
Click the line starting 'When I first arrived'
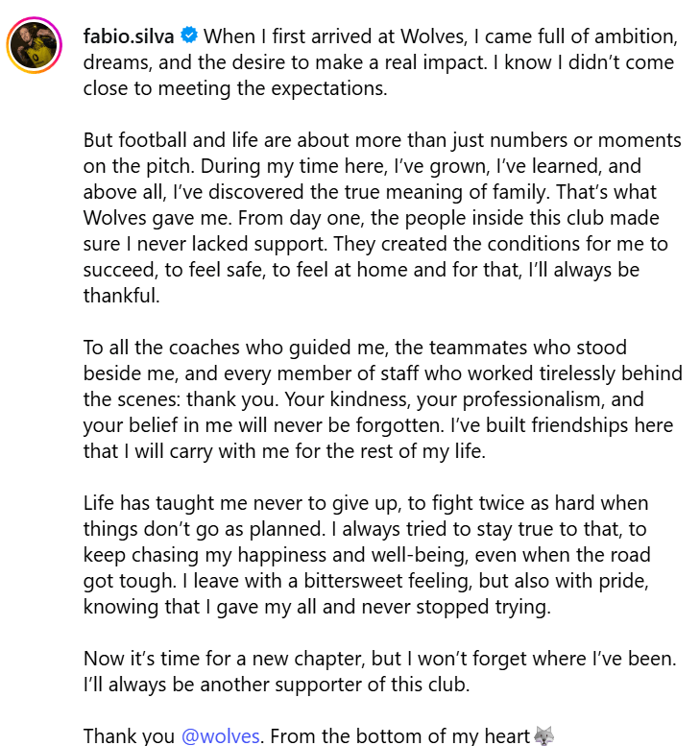click(x=441, y=36)
